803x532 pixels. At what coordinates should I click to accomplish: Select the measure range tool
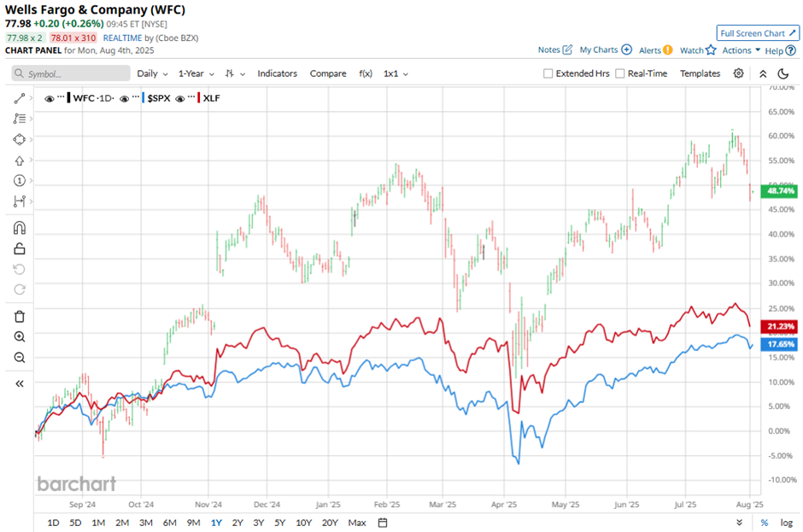click(x=19, y=202)
